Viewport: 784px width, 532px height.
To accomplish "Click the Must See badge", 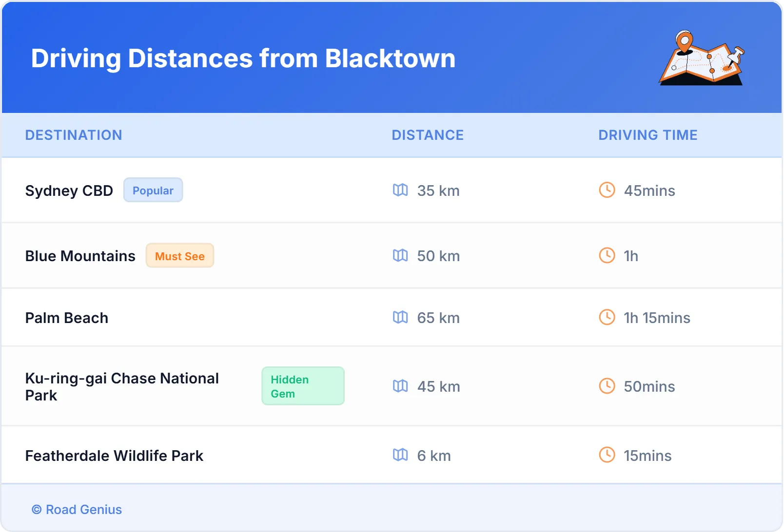I will 180,255.
